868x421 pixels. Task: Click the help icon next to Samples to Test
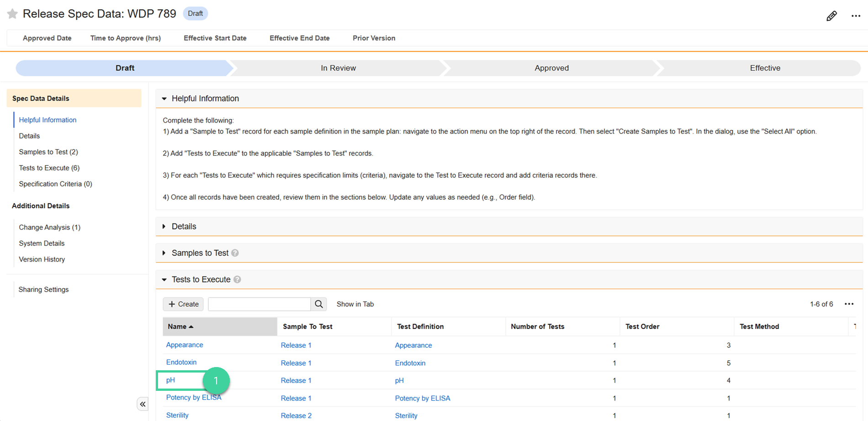[x=235, y=253]
